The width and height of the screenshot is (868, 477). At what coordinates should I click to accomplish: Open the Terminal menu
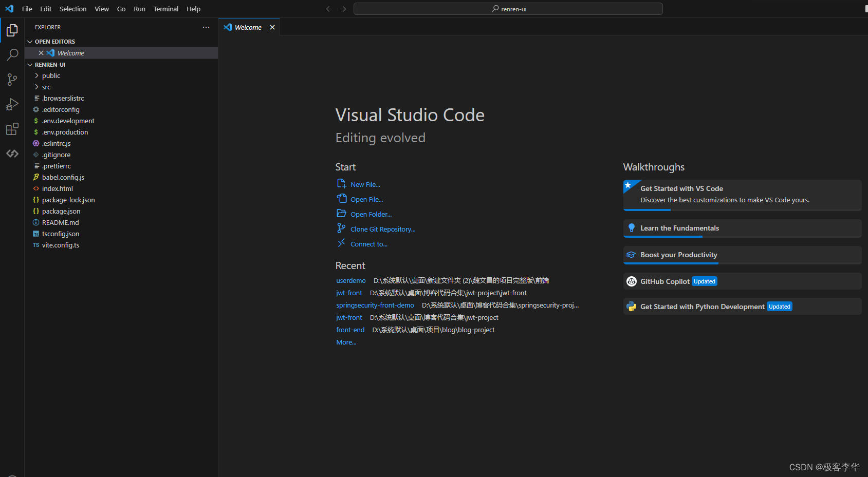(165, 9)
